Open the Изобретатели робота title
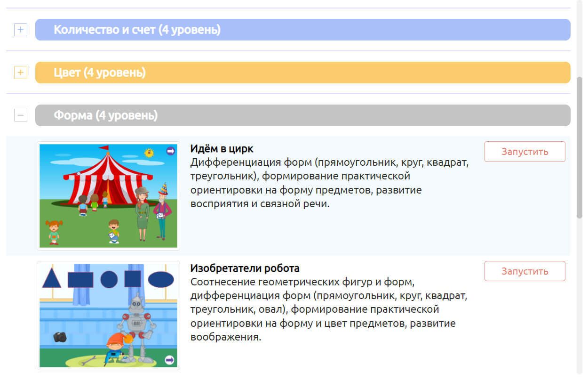The image size is (588, 389). pyautogui.click(x=245, y=268)
